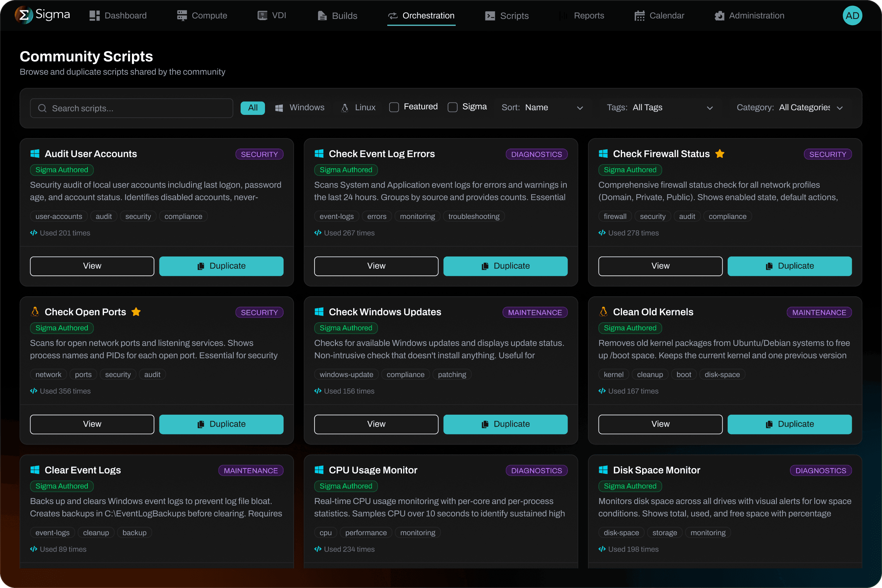Click the Administration icon in navbar

point(719,16)
